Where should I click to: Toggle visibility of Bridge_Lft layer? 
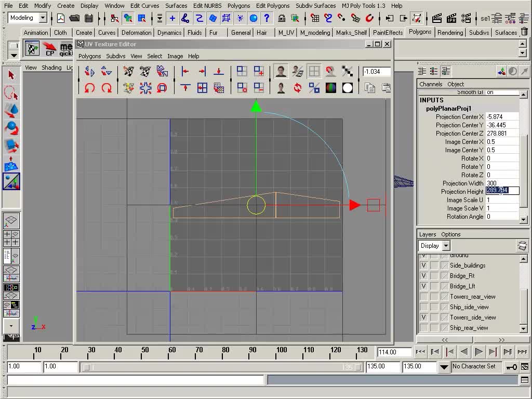pos(423,286)
